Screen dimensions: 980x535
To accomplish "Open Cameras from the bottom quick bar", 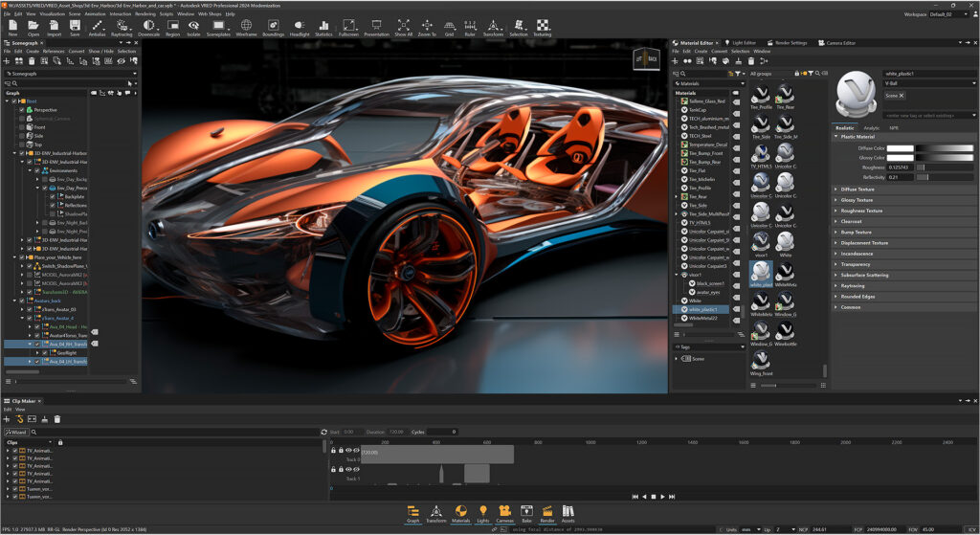I will click(505, 514).
